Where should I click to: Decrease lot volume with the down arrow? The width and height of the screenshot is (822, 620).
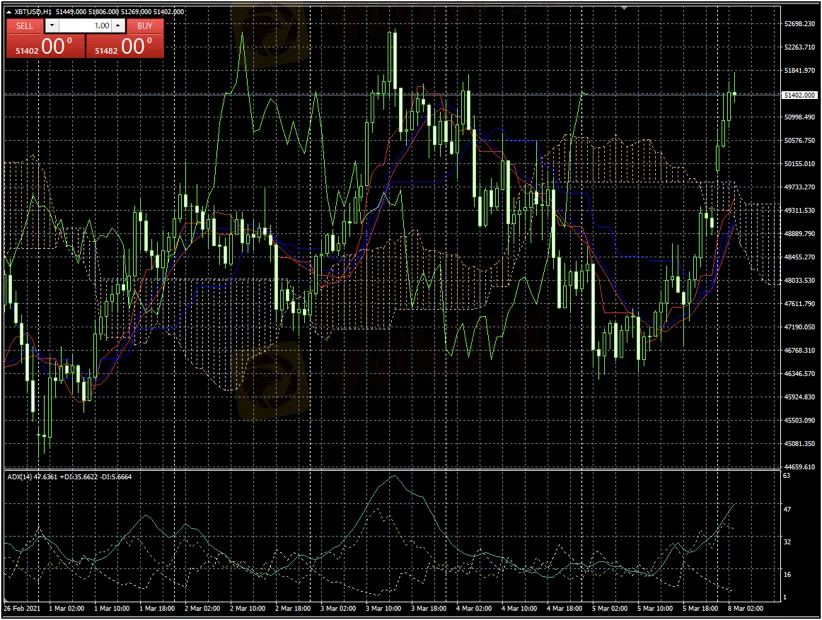pos(52,25)
